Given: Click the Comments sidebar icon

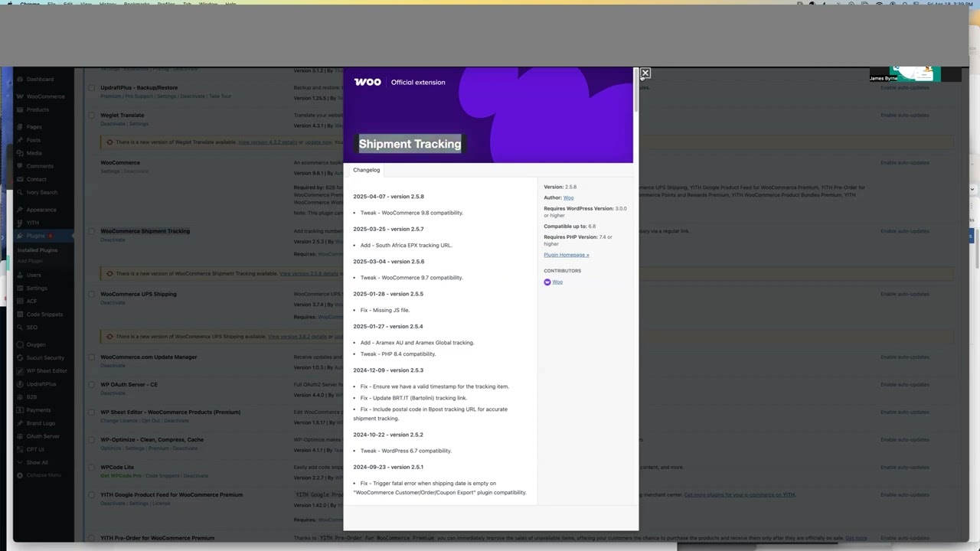Looking at the screenshot, I should click(19, 166).
